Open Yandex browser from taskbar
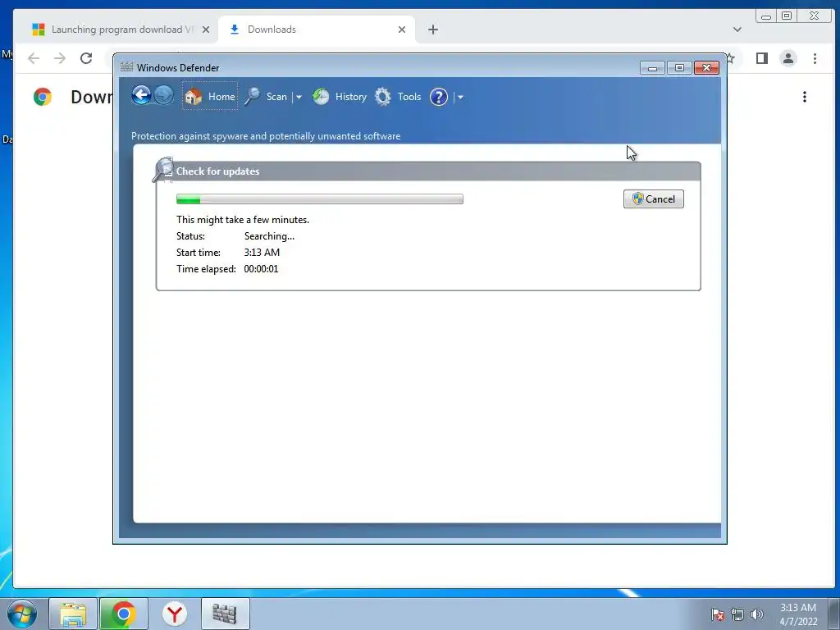 [x=174, y=614]
